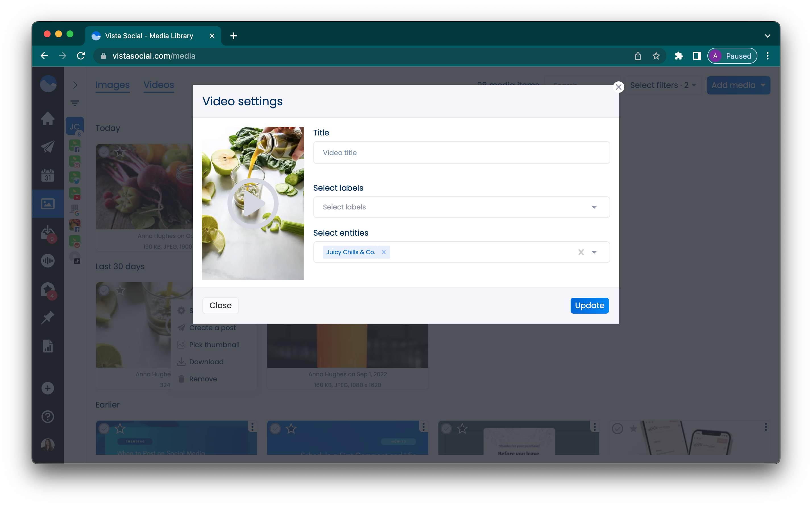Open the Listening waveform icon
812x506 pixels.
pos(48,261)
